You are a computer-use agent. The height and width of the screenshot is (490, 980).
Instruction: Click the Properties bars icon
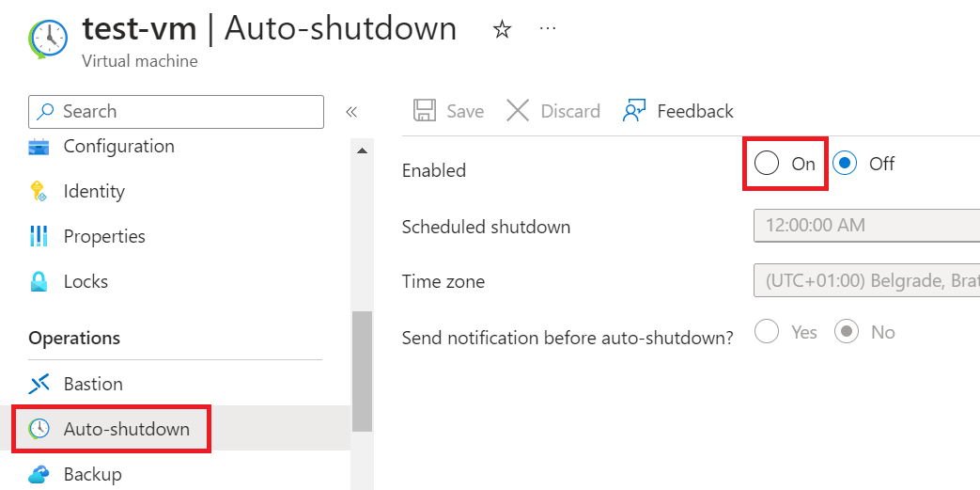pos(39,237)
